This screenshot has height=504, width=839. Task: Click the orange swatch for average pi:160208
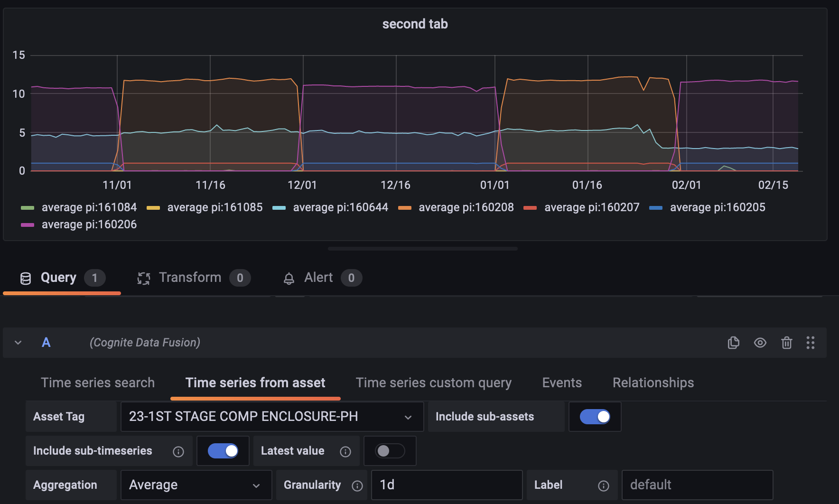pyautogui.click(x=404, y=207)
